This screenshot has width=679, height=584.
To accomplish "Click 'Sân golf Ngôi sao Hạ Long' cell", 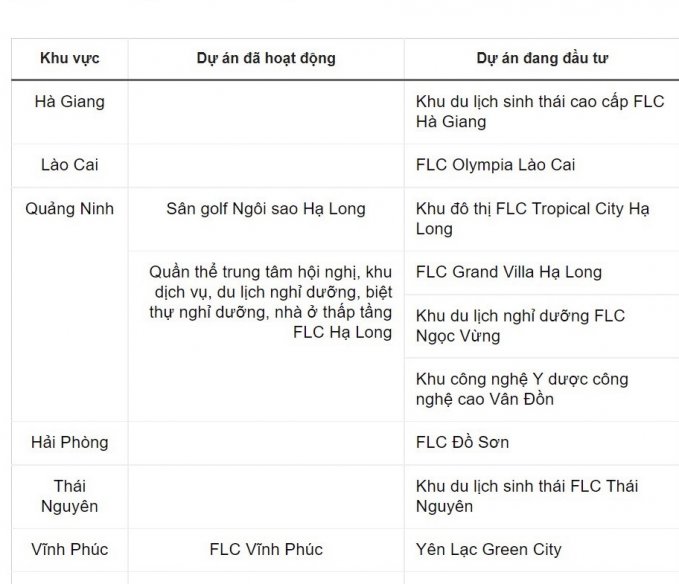I will pos(266,209).
